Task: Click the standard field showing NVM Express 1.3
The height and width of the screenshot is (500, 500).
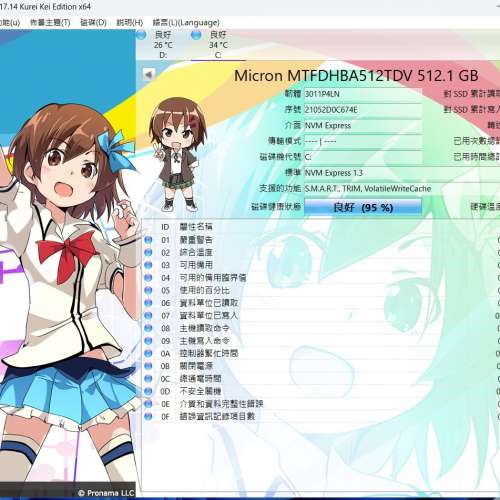Action: 402,173
